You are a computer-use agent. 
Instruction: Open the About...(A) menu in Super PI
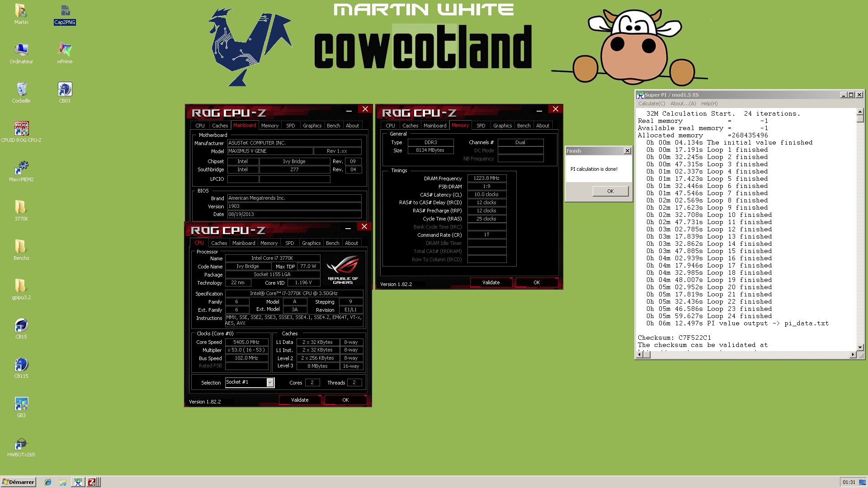[x=683, y=103]
